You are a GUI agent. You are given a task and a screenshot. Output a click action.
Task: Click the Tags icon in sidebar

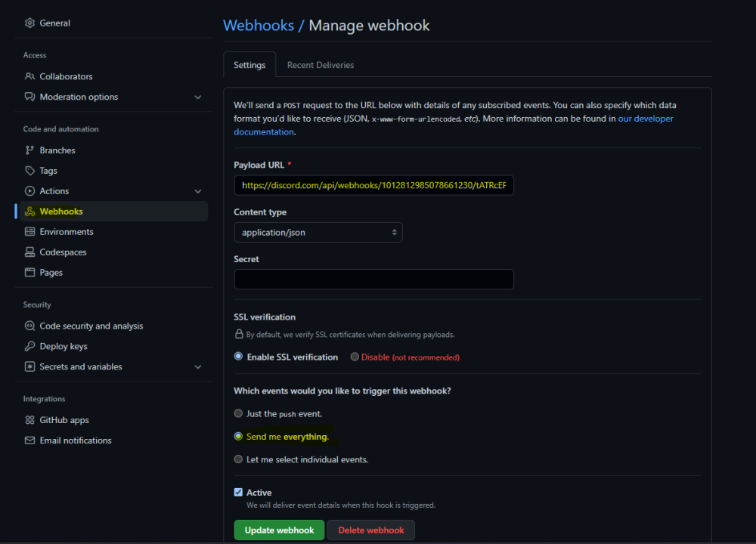click(x=30, y=171)
